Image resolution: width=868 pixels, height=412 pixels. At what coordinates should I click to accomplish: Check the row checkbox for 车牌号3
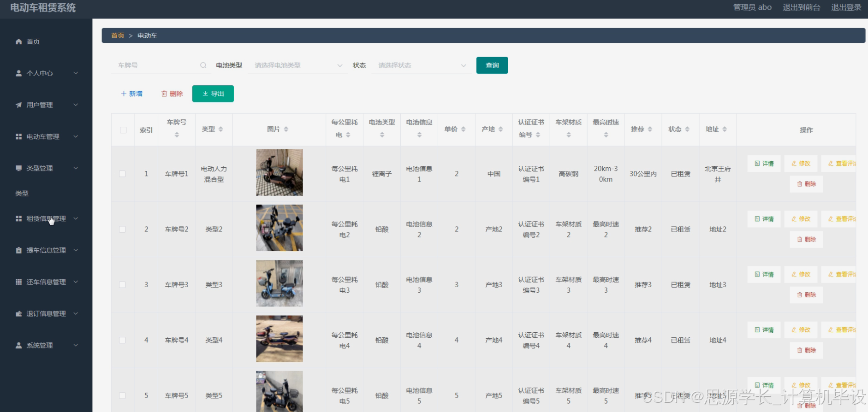pyautogui.click(x=122, y=285)
